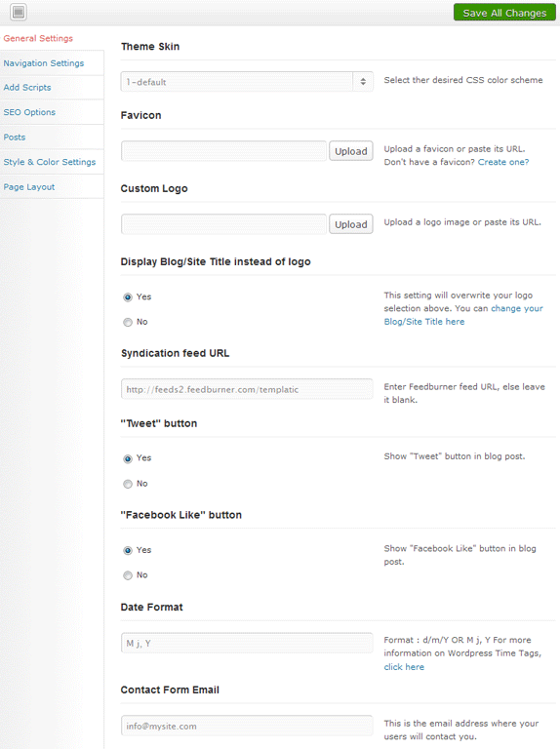Open the click here time tags link
The height and width of the screenshot is (749, 560).
pyautogui.click(x=404, y=667)
